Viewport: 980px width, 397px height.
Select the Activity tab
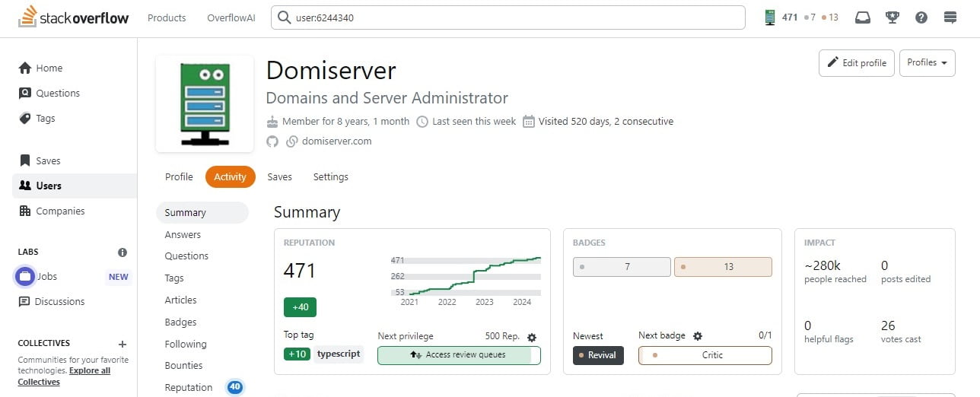(230, 176)
